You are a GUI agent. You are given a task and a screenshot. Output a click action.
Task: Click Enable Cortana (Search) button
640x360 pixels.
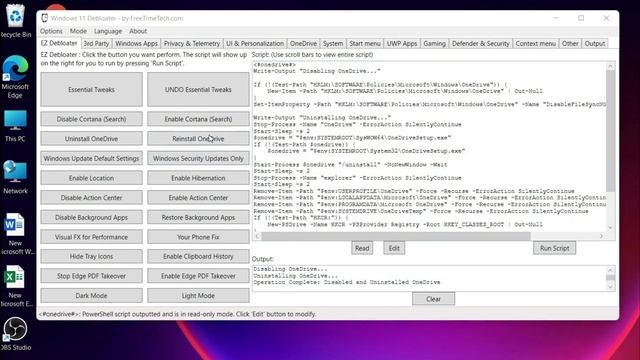click(x=198, y=119)
